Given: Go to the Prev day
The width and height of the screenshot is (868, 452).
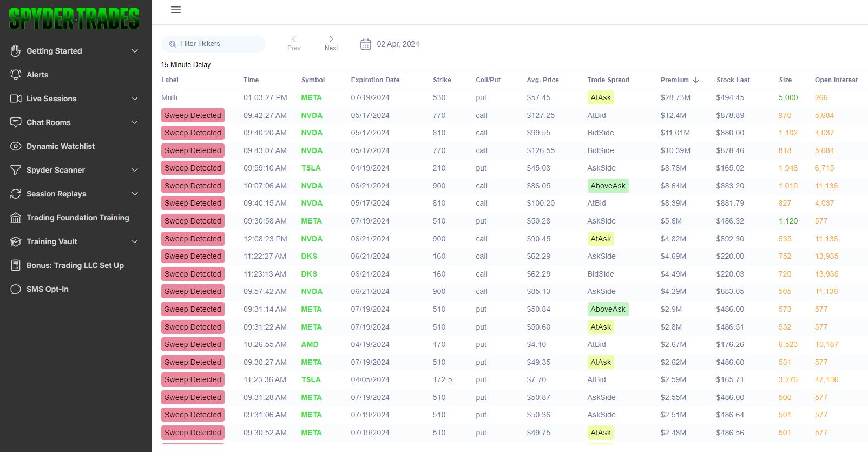Looking at the screenshot, I should (x=294, y=43).
